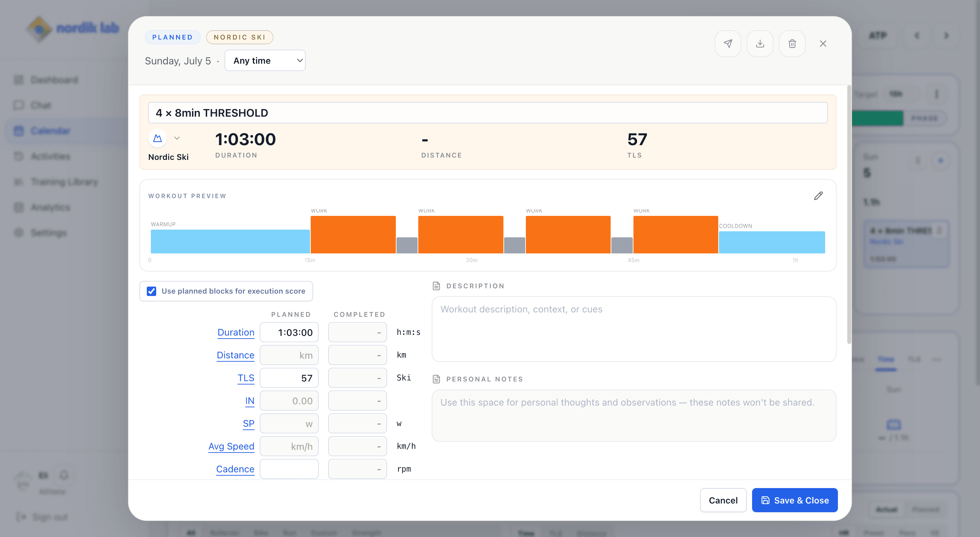The height and width of the screenshot is (537, 980).
Task: Click the completed TLS field
Action: pyautogui.click(x=358, y=378)
